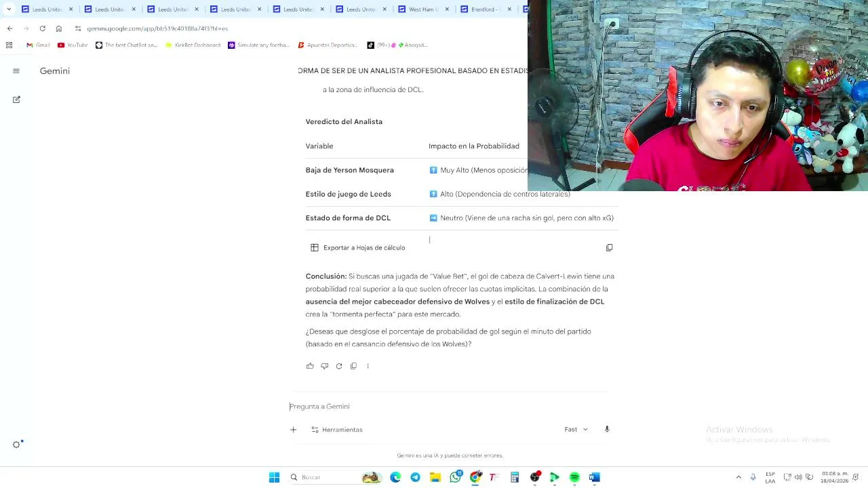Expand the Fast model selector
Screen dimensions: 868x488
576,429
